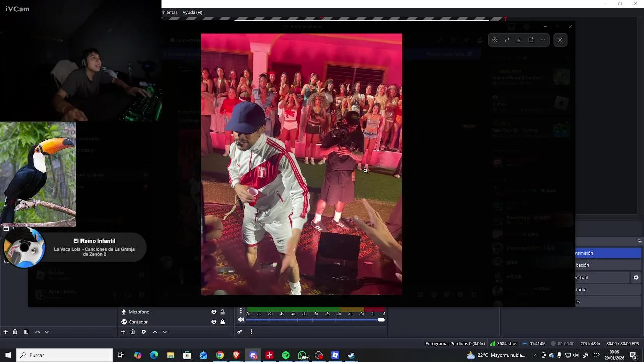The height and width of the screenshot is (362, 644).
Task: Toggle lock on Contador source
Action: click(222, 322)
